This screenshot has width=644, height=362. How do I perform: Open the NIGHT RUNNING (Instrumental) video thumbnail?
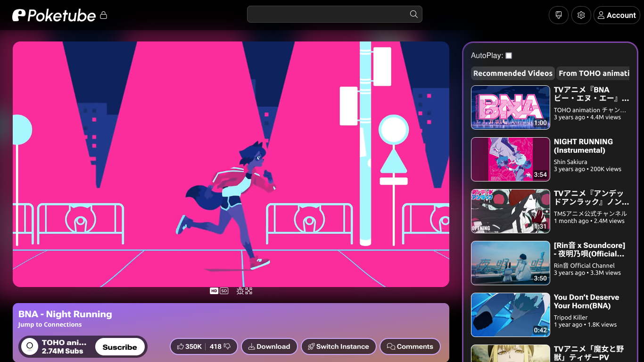(511, 159)
